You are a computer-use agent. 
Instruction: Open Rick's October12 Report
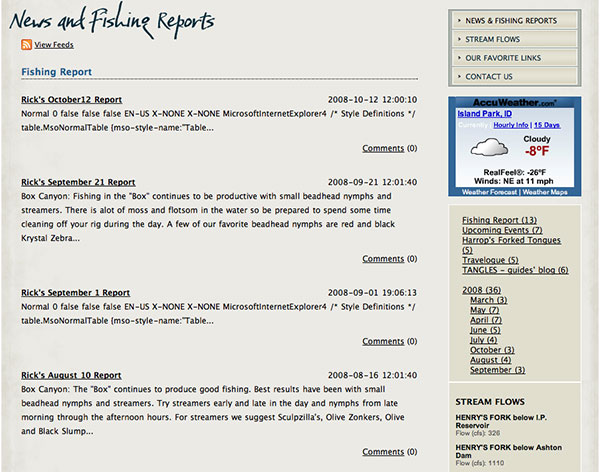(72, 100)
